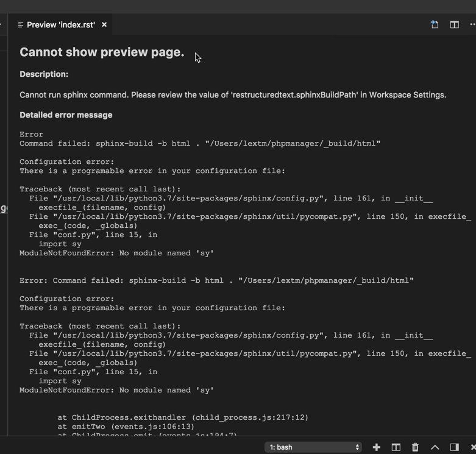Split the editor from the tab bar

coord(454,24)
